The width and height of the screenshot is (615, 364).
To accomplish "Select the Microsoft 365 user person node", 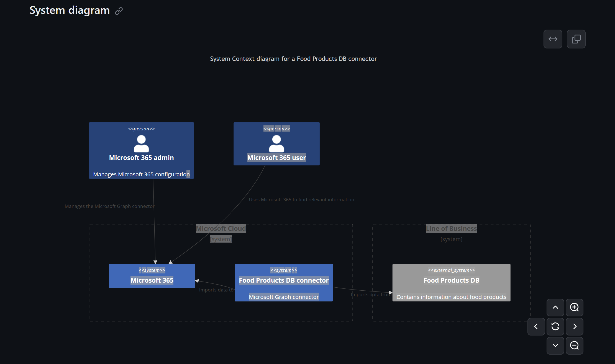I will point(276,144).
